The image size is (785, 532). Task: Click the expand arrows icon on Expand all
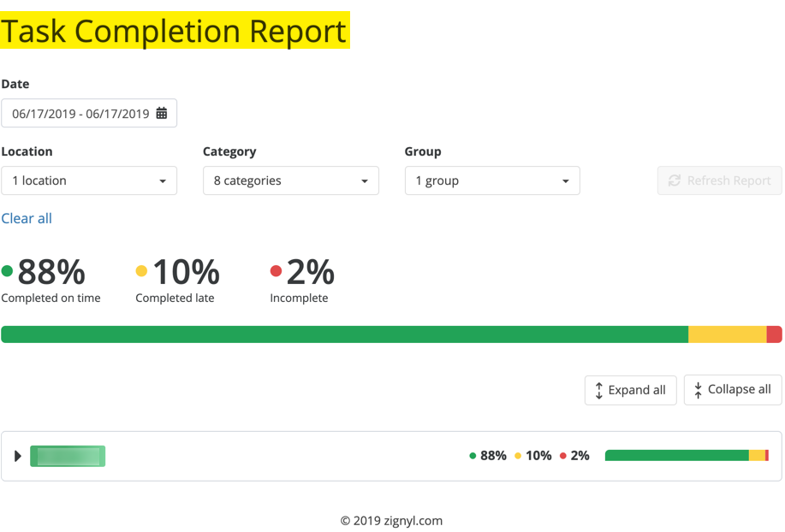[599, 390]
